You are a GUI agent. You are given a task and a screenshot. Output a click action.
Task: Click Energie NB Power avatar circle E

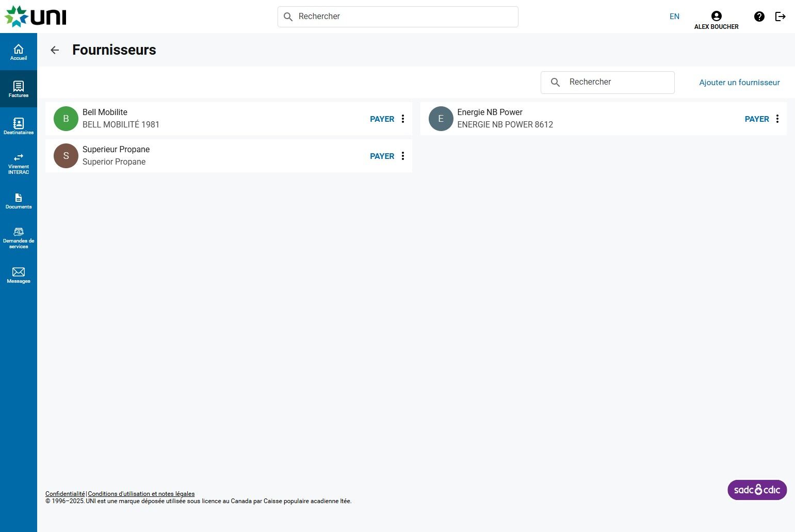coord(441,119)
